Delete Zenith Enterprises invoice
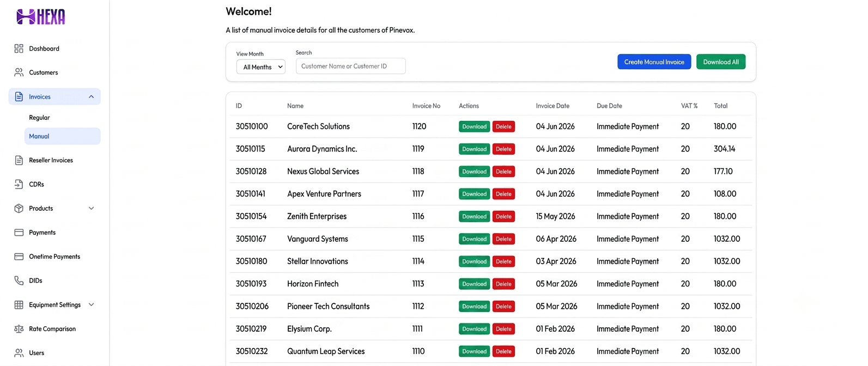The height and width of the screenshot is (366, 868). point(503,216)
